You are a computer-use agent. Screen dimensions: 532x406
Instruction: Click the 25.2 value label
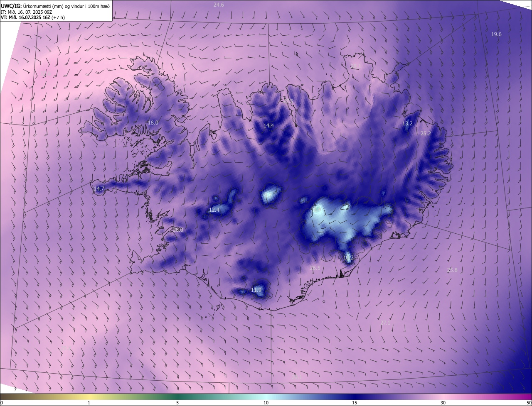(426, 134)
